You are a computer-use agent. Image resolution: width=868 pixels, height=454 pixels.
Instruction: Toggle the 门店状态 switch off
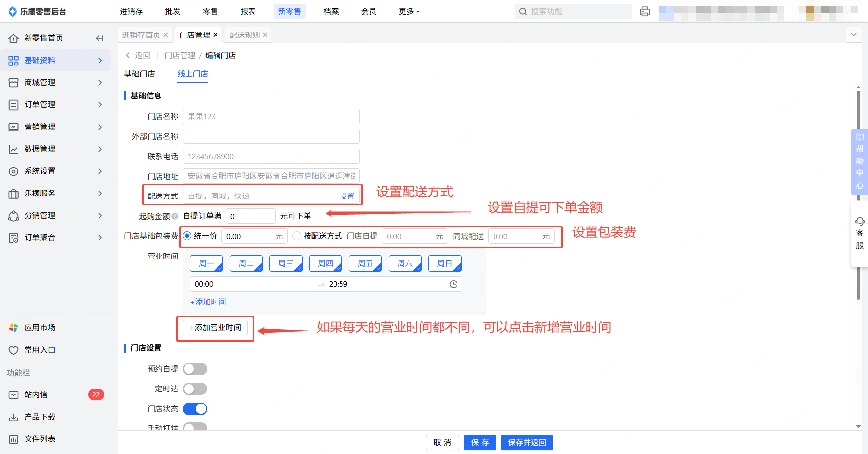[x=195, y=409]
